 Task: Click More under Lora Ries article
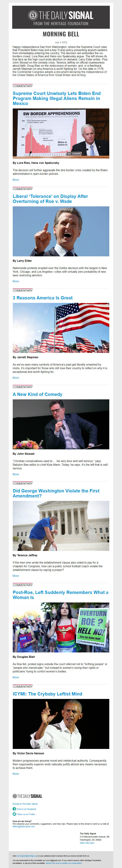(x=16, y=180)
